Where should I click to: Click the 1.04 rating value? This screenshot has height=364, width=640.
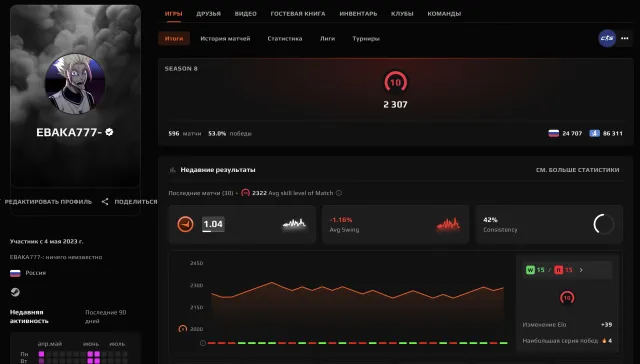coord(213,224)
